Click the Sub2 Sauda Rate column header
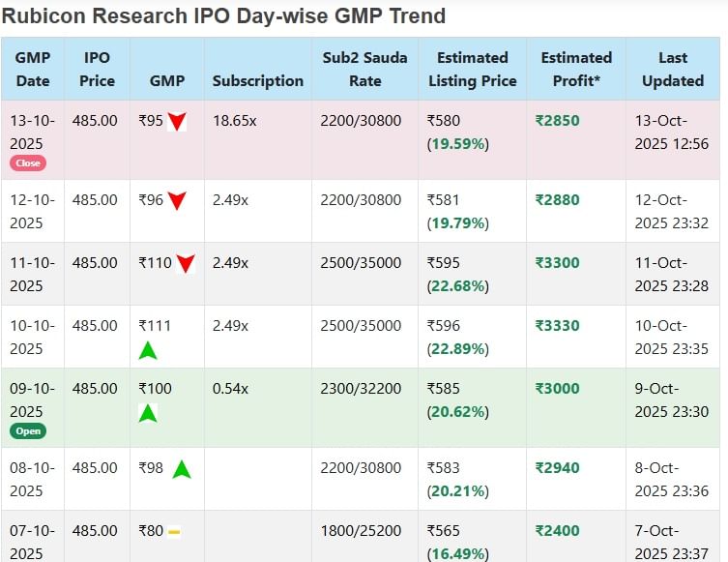The width and height of the screenshot is (728, 562). pos(365,69)
